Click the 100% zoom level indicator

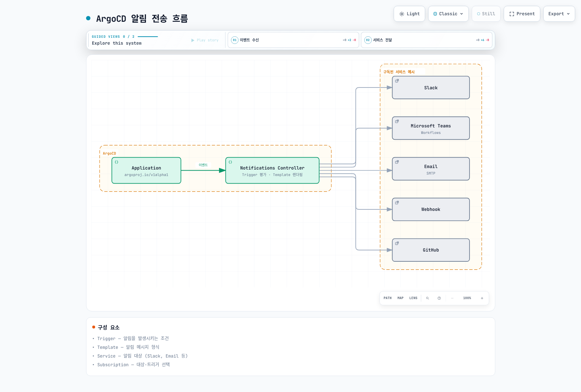(x=467, y=298)
